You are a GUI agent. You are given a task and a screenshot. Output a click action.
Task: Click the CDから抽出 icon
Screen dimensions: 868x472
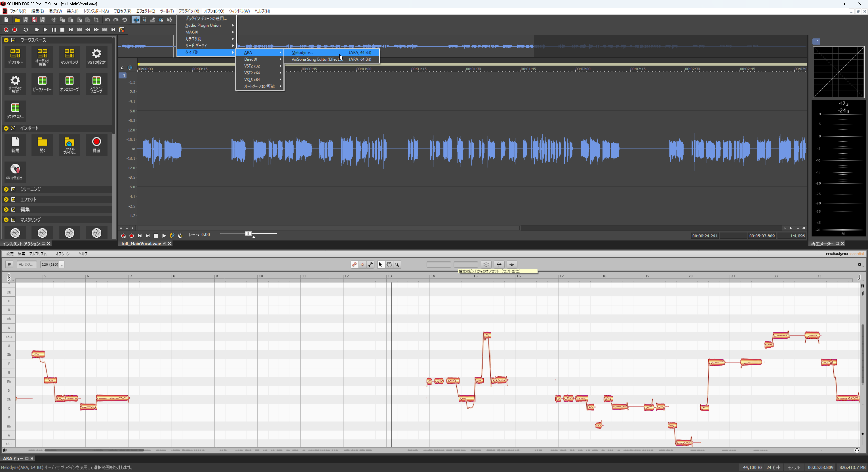15,172
